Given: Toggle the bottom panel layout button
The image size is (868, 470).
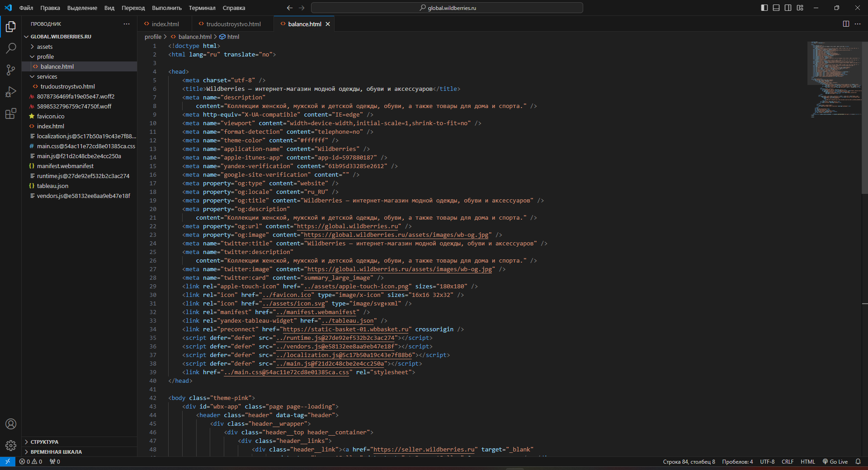Looking at the screenshot, I should pos(776,8).
